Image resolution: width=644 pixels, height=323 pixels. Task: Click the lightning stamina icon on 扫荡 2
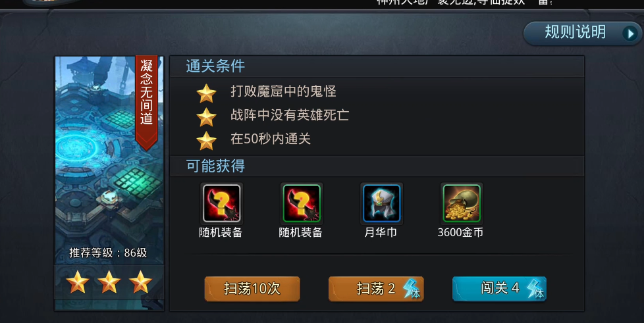coord(411,289)
